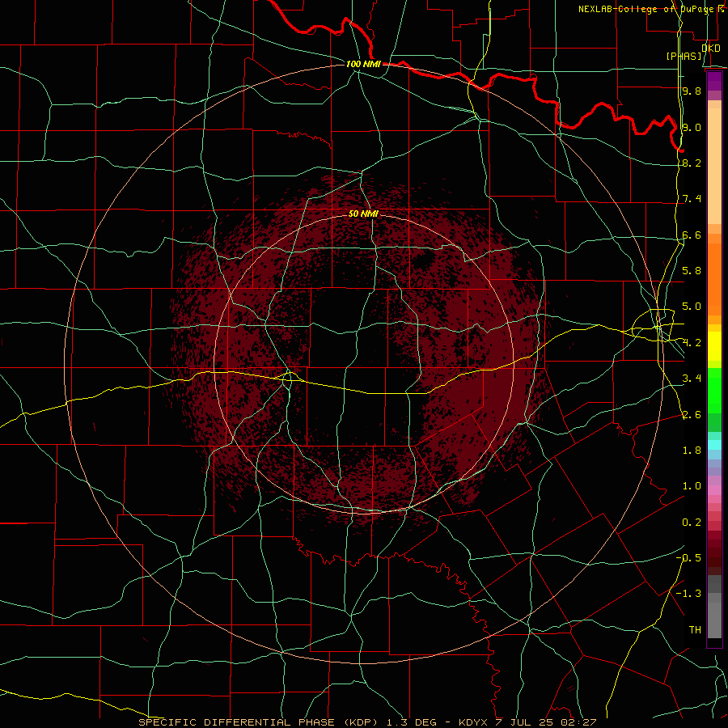The width and height of the screenshot is (728, 728).
Task: Click the 3.4 value on color scale
Action: [692, 379]
